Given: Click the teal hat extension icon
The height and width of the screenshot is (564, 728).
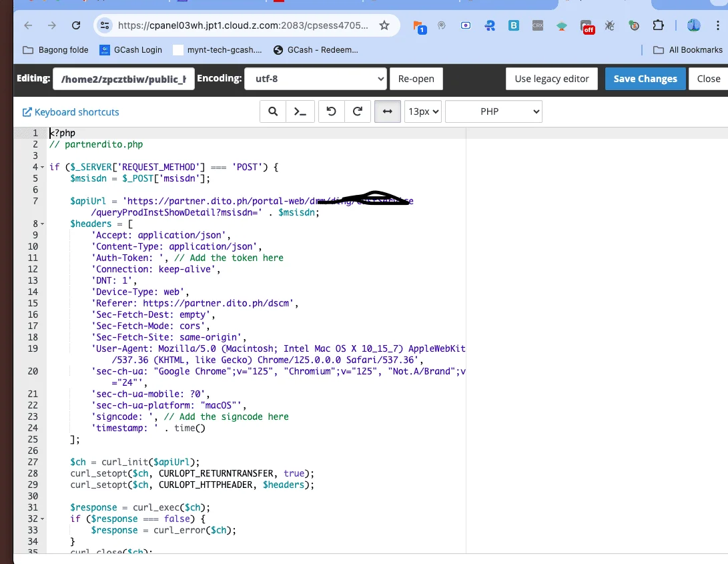Looking at the screenshot, I should (562, 25).
